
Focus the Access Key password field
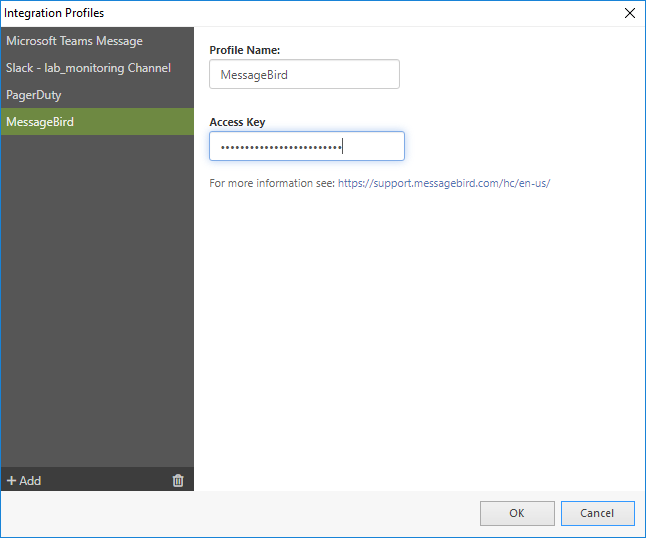pos(307,146)
